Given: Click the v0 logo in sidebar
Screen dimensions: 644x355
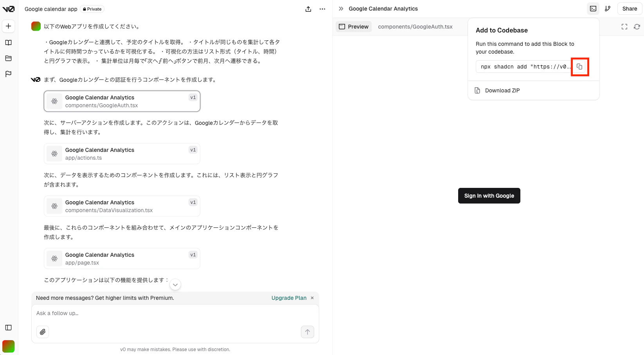Looking at the screenshot, I should 8,9.
